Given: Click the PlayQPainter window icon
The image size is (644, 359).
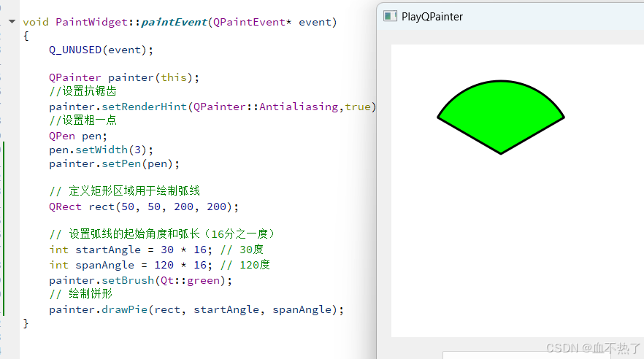Looking at the screenshot, I should point(390,16).
